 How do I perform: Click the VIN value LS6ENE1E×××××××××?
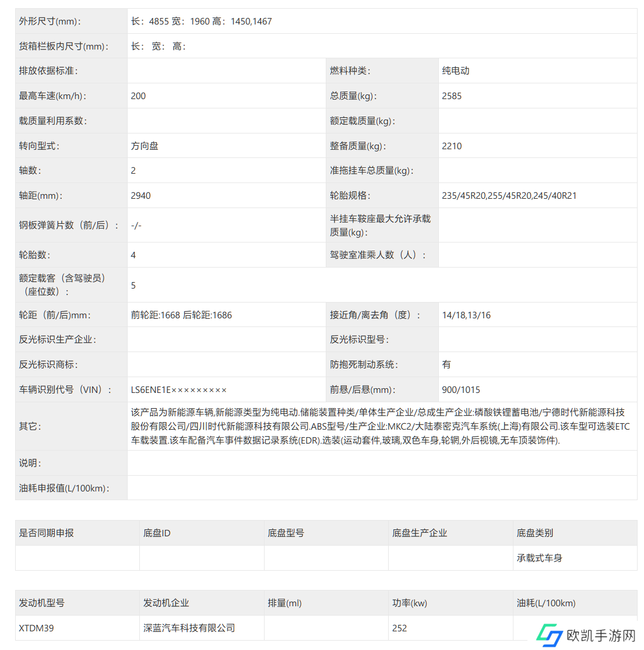pyautogui.click(x=178, y=389)
